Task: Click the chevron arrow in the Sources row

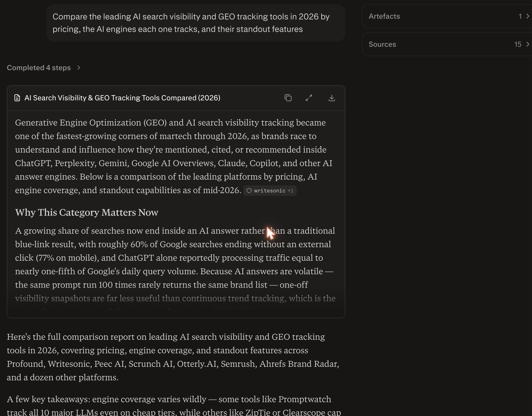Action: coord(528,44)
